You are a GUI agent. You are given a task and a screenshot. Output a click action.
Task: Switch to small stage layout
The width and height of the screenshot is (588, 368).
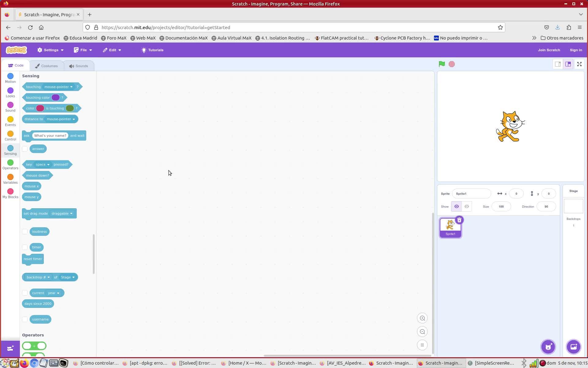point(558,64)
